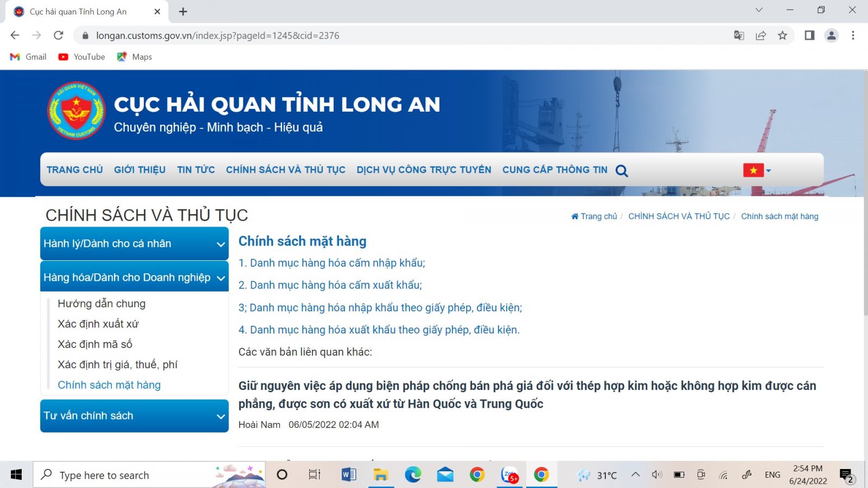
Task: Click the house icon in the breadcrumb
Action: coord(575,215)
